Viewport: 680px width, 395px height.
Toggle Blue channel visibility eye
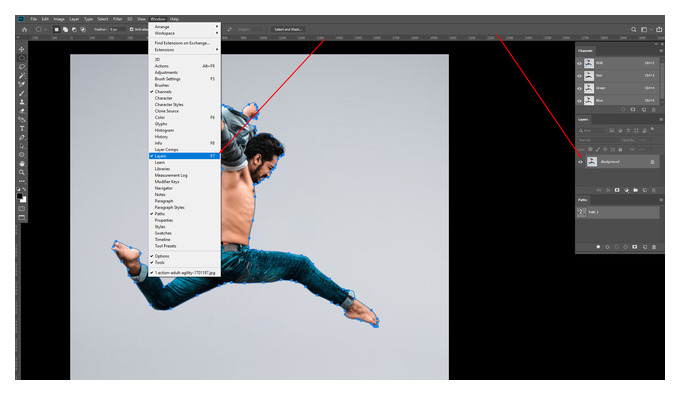pyautogui.click(x=579, y=101)
